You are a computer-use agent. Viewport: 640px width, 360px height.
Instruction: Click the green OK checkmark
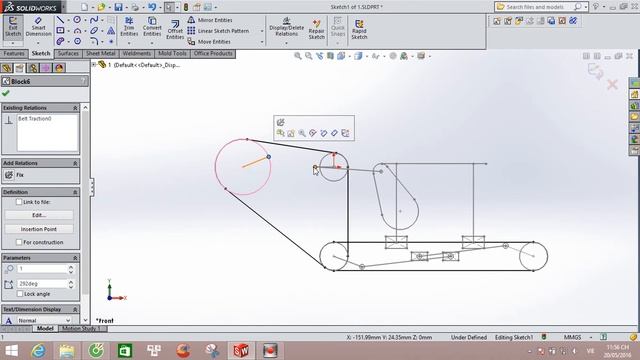point(6,93)
